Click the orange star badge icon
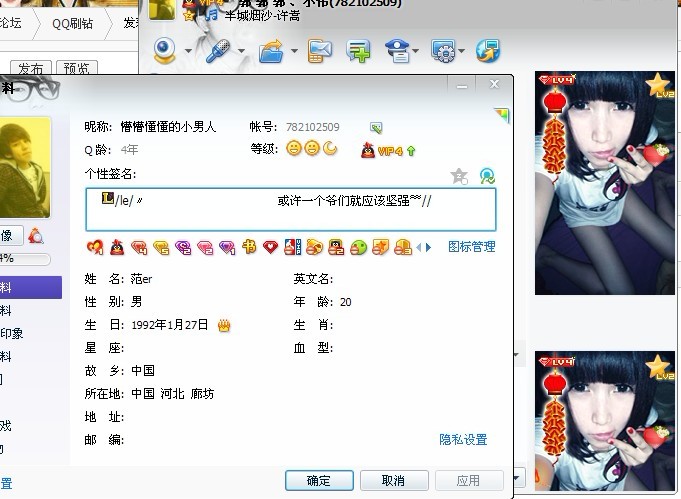 [380, 248]
